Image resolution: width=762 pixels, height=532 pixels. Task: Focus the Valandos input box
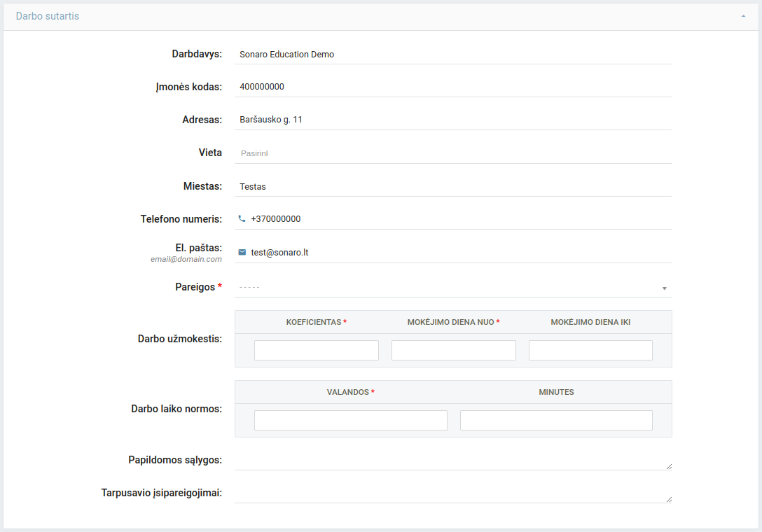point(350,420)
